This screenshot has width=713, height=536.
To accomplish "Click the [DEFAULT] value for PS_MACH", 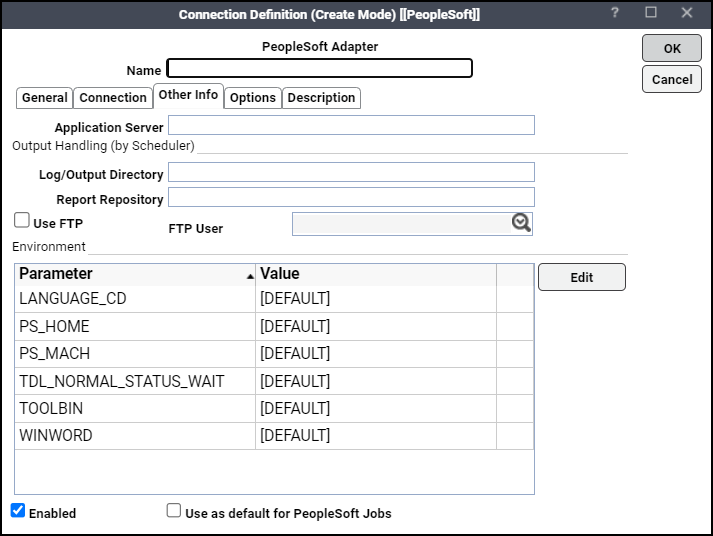I will coord(295,354).
